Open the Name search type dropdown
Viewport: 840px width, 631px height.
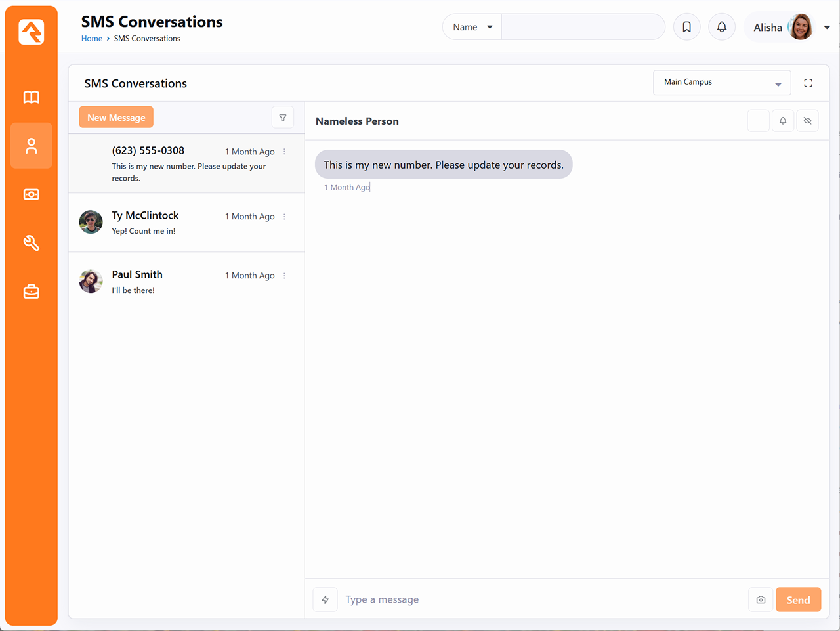[472, 27]
